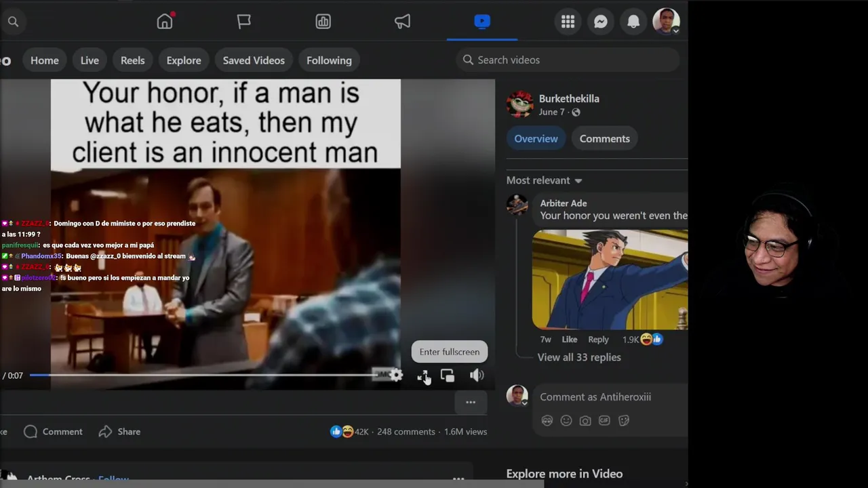Open the Pages flag icon
This screenshot has height=488, width=868.
coord(244,22)
